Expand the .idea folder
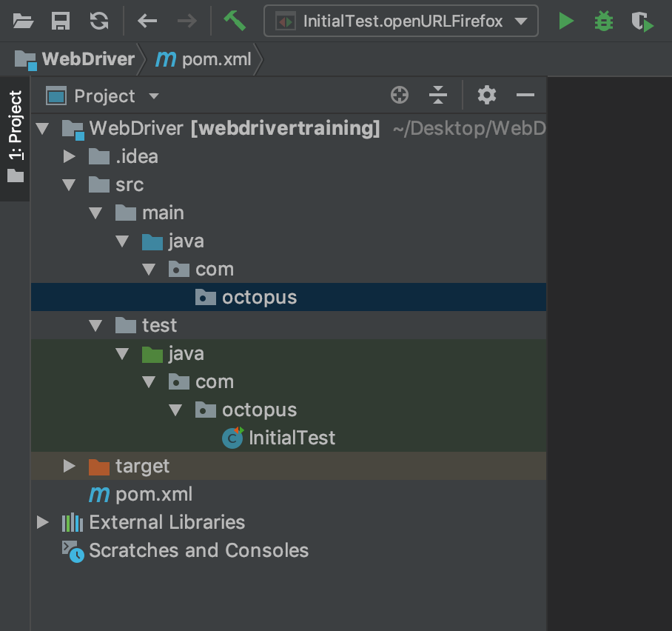The image size is (672, 631). [x=70, y=156]
